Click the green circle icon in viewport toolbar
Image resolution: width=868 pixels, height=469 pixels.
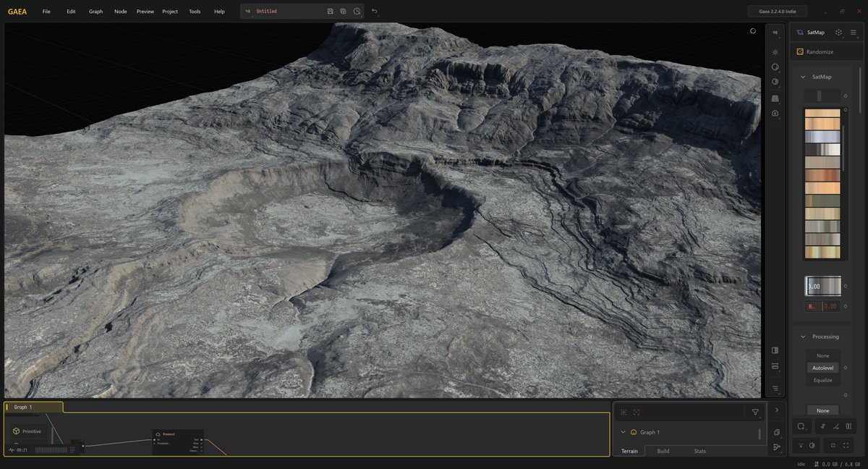pyautogui.click(x=775, y=67)
